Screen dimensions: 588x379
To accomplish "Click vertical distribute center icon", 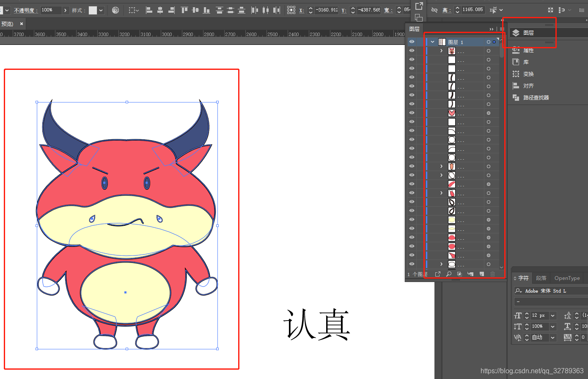I will click(x=231, y=10).
